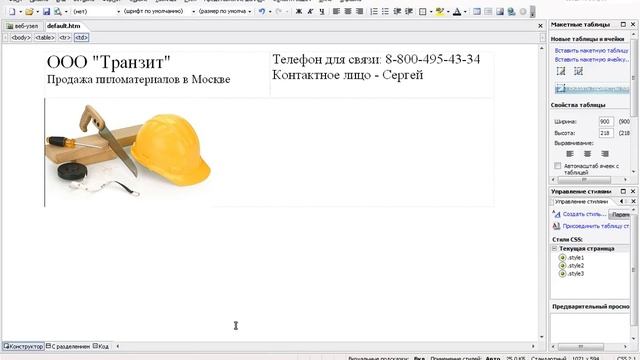
Task: Click the Ширина (width) input field
Action: (606, 122)
